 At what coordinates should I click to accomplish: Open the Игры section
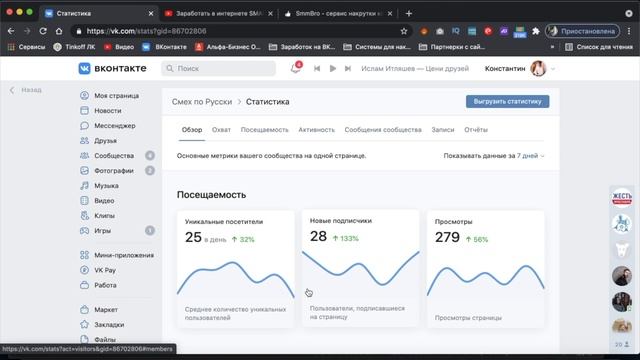click(x=102, y=231)
